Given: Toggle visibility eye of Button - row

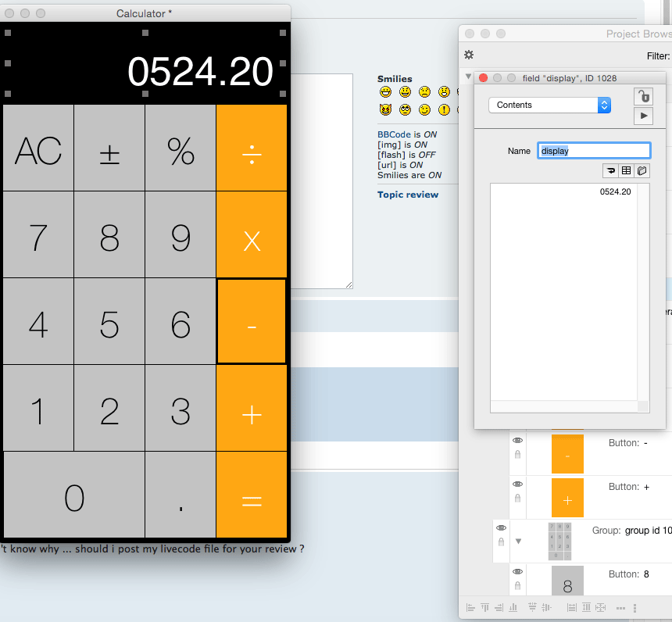Looking at the screenshot, I should click(518, 440).
